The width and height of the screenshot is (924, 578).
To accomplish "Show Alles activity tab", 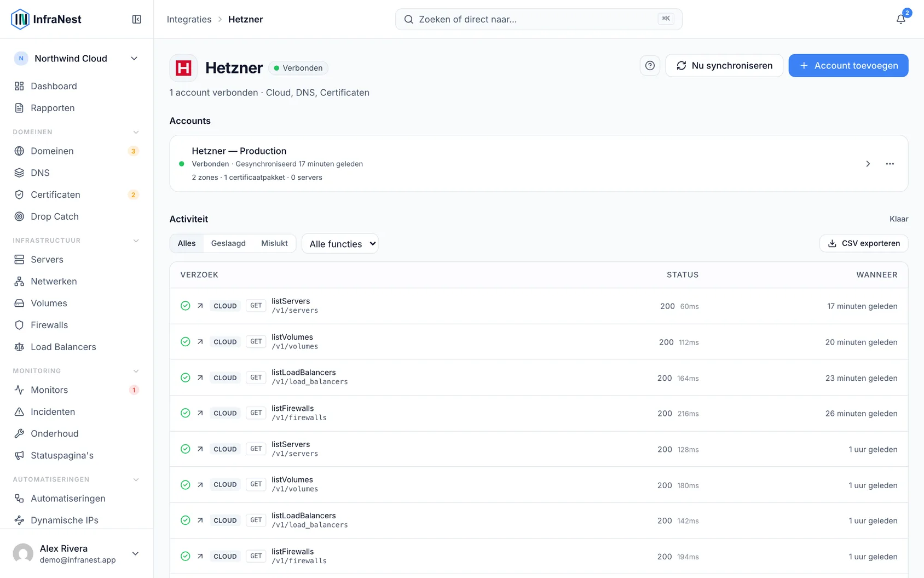I will [x=187, y=243].
